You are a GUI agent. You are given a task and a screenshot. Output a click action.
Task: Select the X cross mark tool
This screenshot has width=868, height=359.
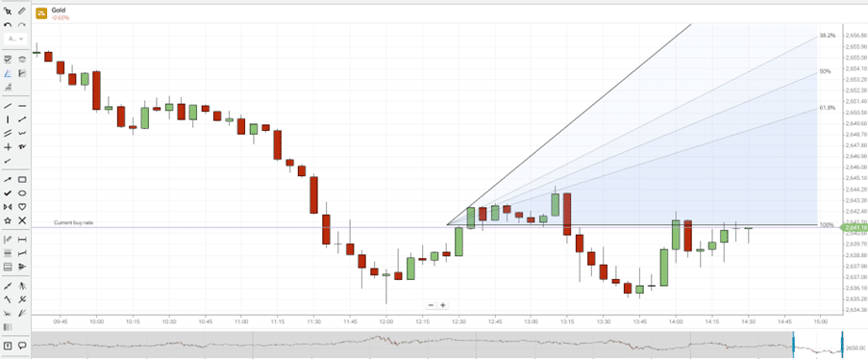click(x=22, y=220)
